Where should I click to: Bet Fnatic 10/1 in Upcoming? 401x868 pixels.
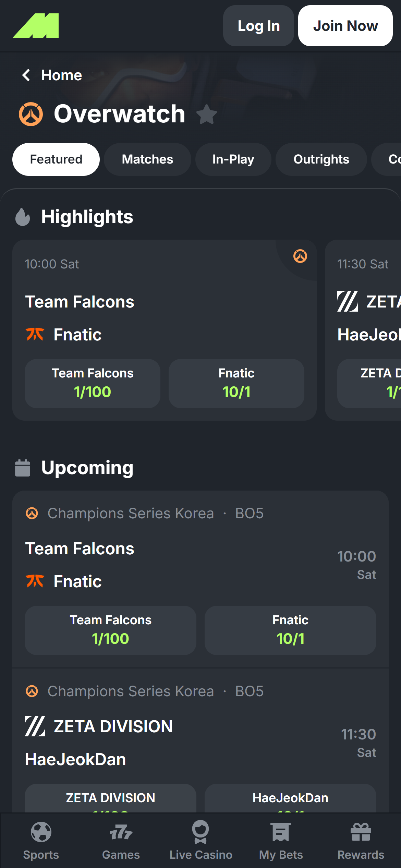pos(290,630)
